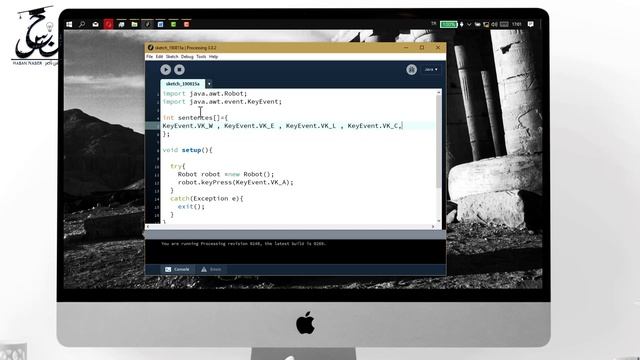The image size is (640, 360).
Task: Click the console message about Processing revision
Action: click(x=243, y=244)
